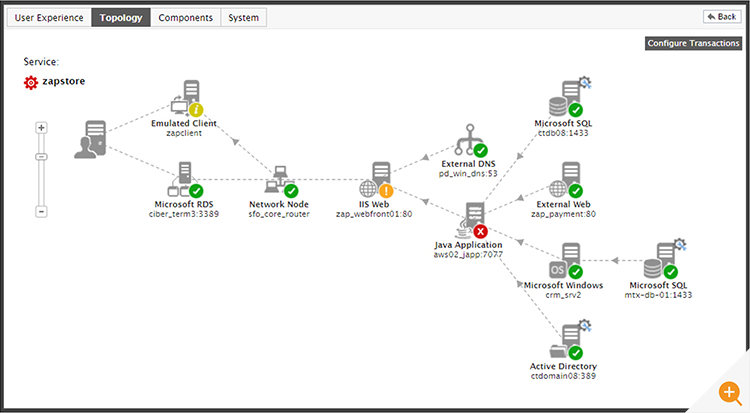Image resolution: width=750 pixels, height=413 pixels.
Task: Open the User Experience tab
Action: (49, 18)
